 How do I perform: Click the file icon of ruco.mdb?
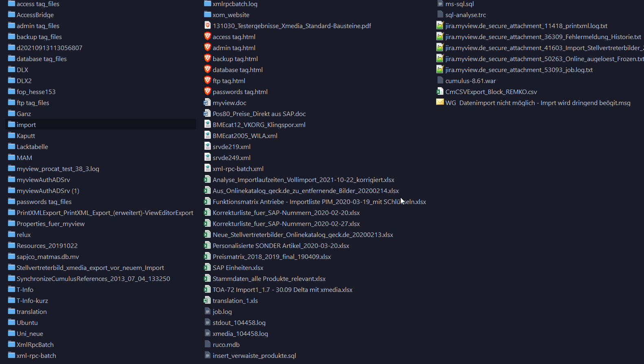207,344
